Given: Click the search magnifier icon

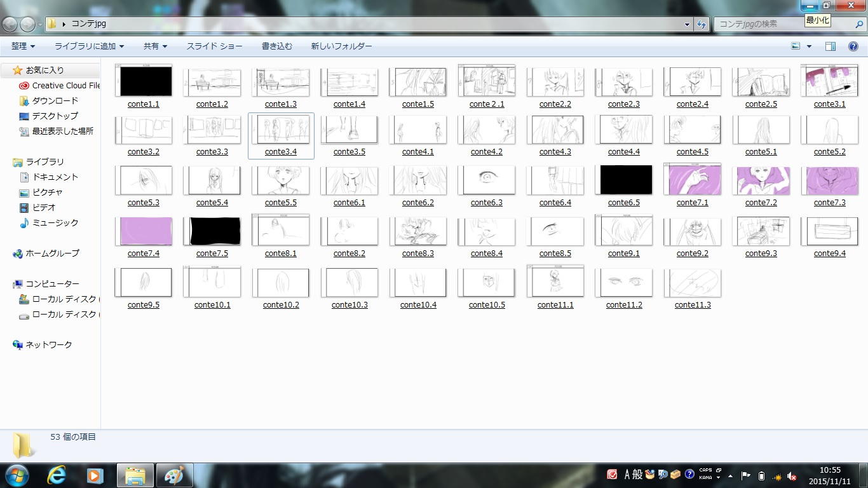Looking at the screenshot, I should click(860, 24).
